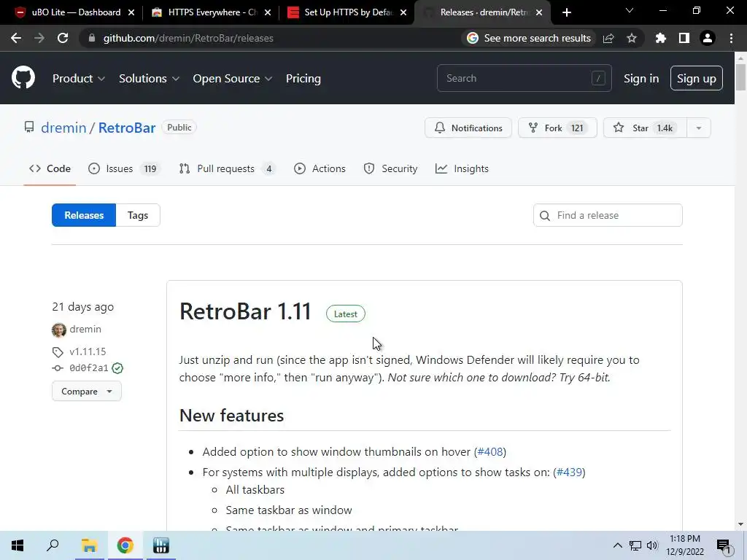Image resolution: width=747 pixels, height=560 pixels.
Task: Star the RetroBar repository
Action: [645, 128]
